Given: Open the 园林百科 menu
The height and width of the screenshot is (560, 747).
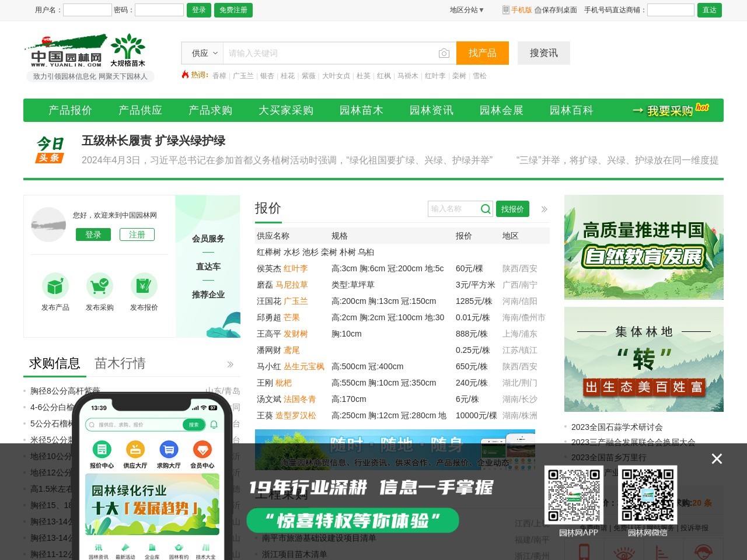Looking at the screenshot, I should coord(571,110).
